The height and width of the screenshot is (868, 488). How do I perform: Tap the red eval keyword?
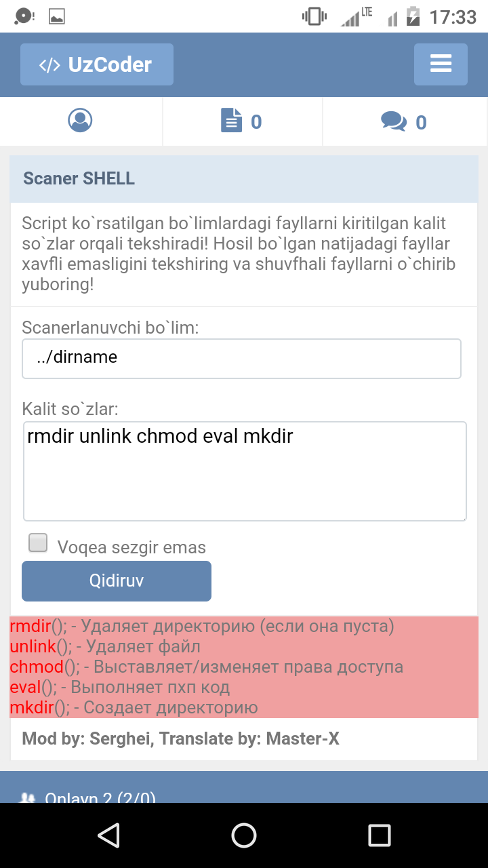[x=25, y=688]
